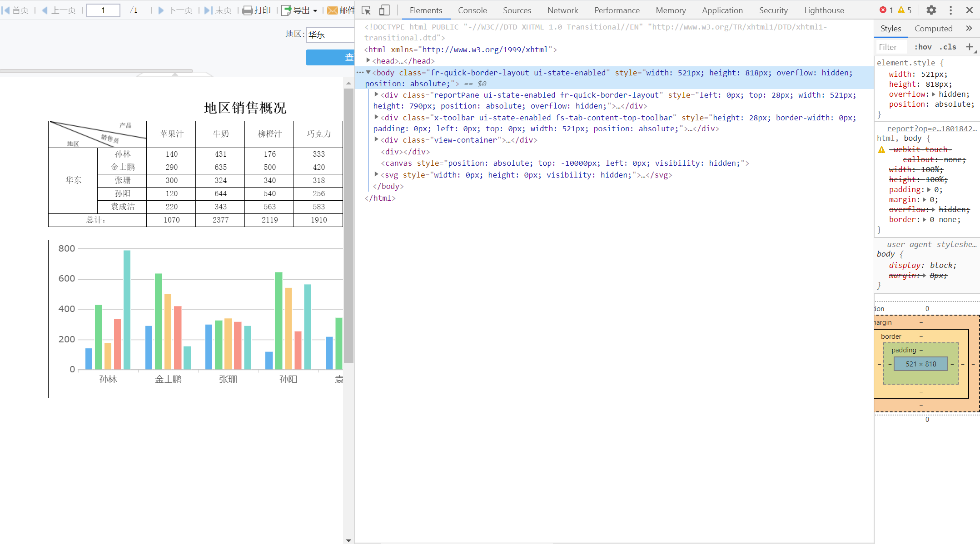
Task: Click the yellow warning count indicator
Action: point(905,10)
